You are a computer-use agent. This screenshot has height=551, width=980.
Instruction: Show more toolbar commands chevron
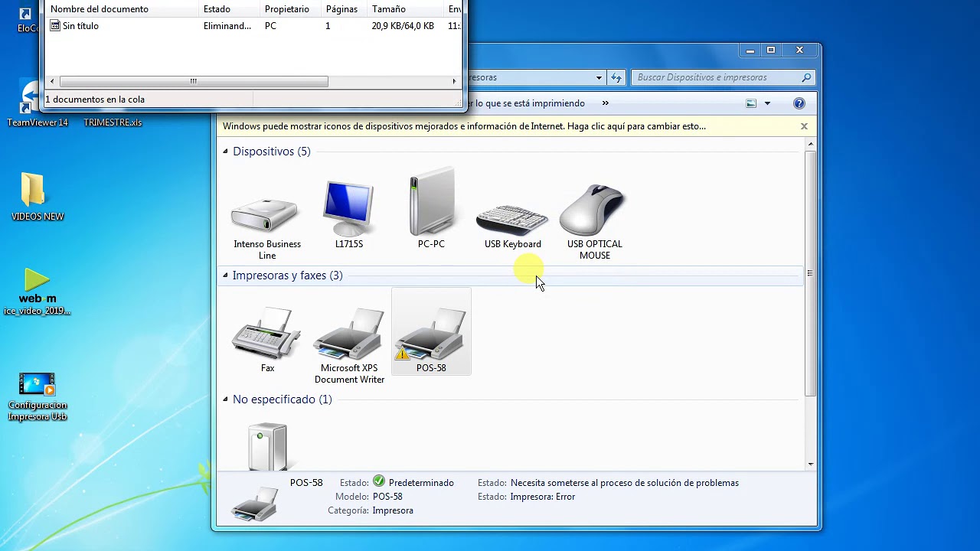point(606,103)
